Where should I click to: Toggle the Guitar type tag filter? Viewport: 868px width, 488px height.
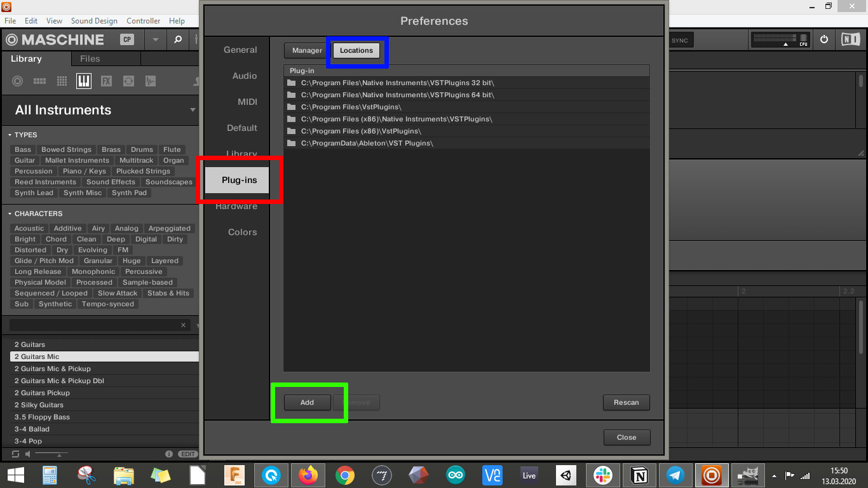tap(25, 160)
